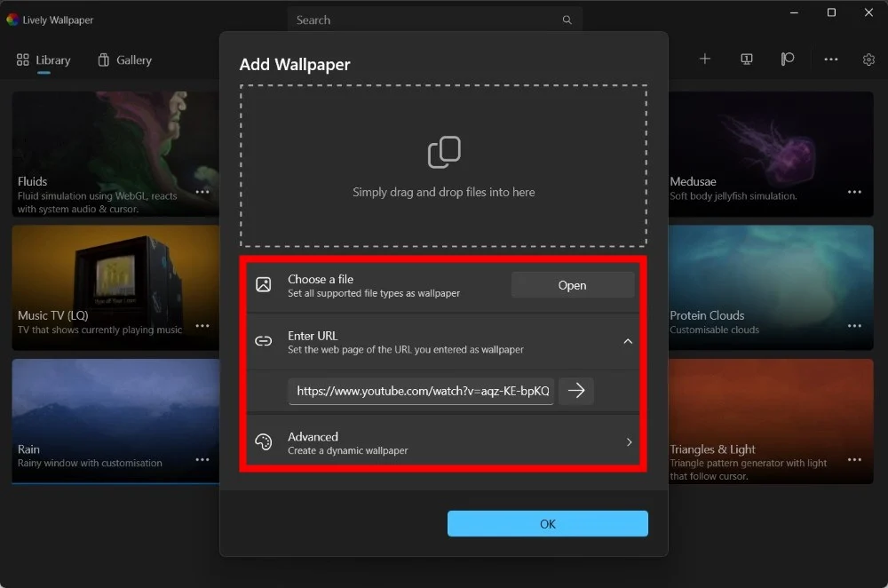The width and height of the screenshot is (888, 588).
Task: Open options menu for Fluids wallpaper
Action: pyautogui.click(x=202, y=192)
